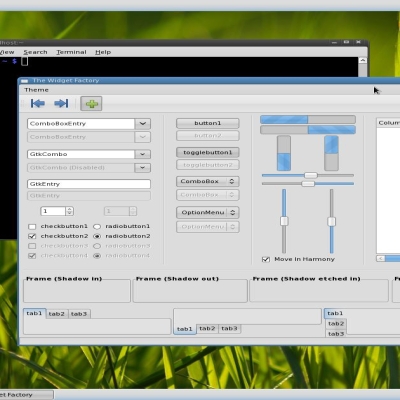
Task: Toggle the togglebutton1 button
Action: (208, 153)
